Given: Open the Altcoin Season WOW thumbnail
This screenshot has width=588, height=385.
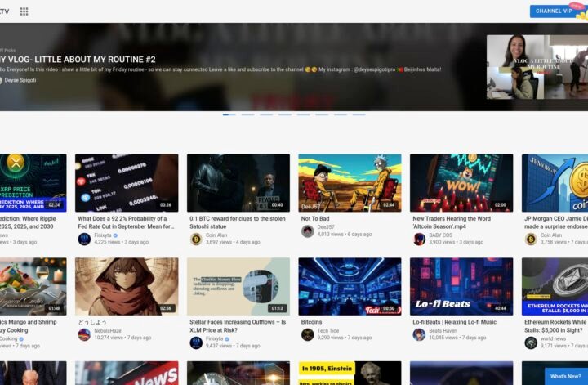Looking at the screenshot, I should (x=461, y=183).
